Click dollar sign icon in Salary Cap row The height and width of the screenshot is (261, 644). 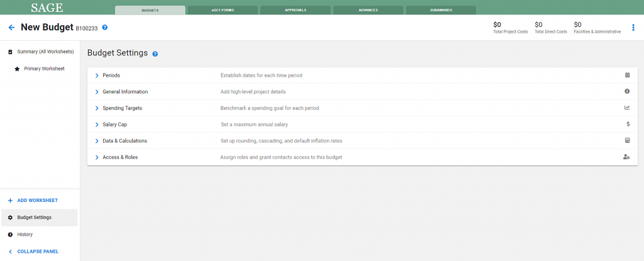click(628, 124)
